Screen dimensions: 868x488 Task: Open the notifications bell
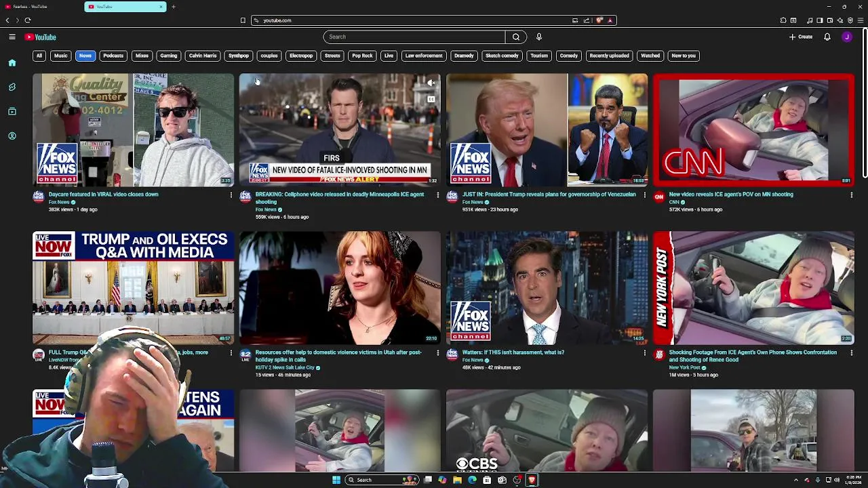tap(827, 37)
